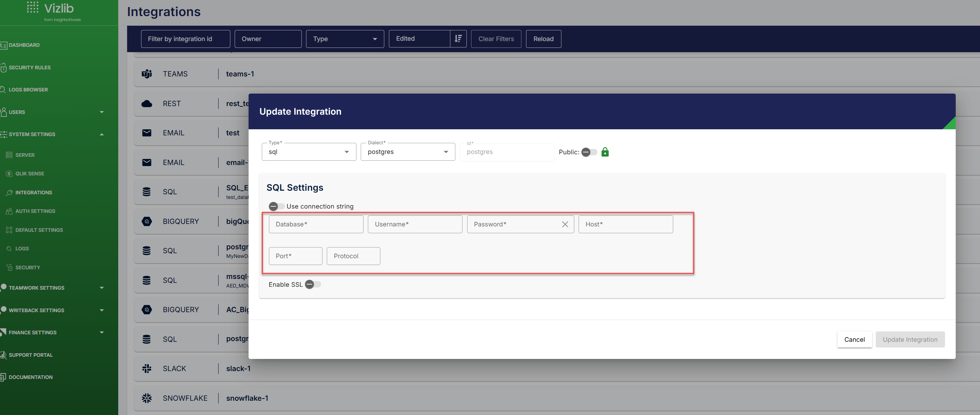
Task: Click the green lock icon next to Public
Action: 605,152
